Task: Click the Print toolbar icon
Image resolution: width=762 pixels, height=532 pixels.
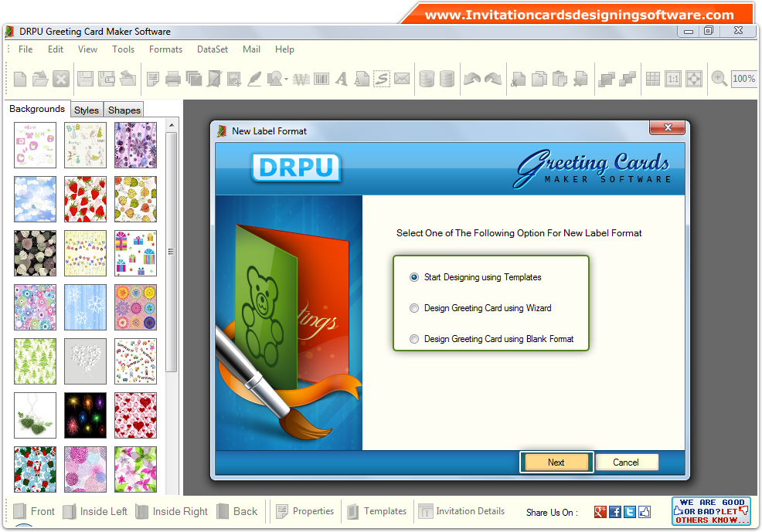Action: tap(173, 79)
